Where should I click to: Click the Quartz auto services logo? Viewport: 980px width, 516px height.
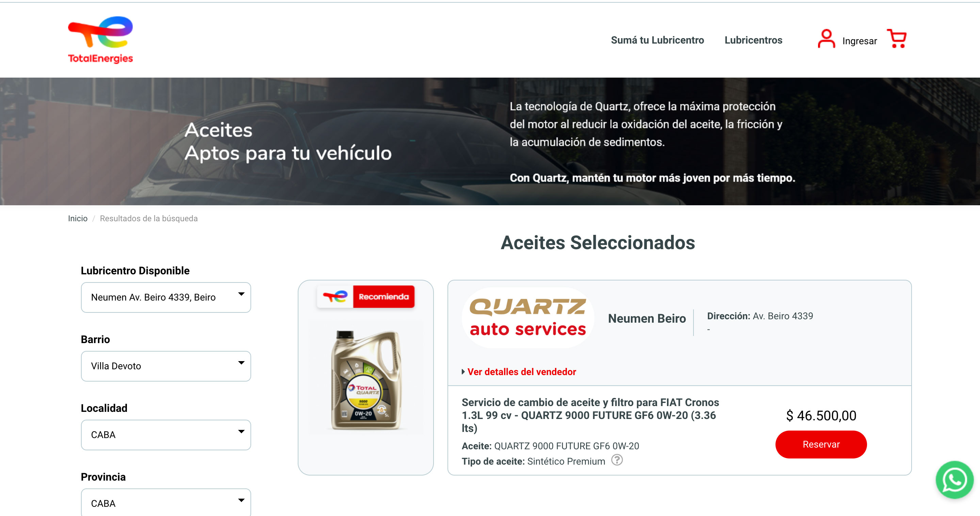coord(528,318)
